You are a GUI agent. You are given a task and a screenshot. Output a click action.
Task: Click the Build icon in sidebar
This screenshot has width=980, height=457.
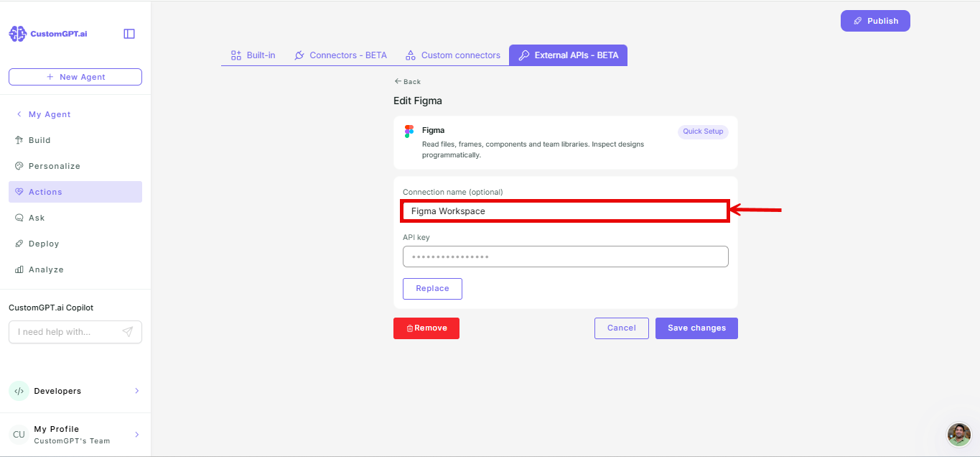(19, 140)
